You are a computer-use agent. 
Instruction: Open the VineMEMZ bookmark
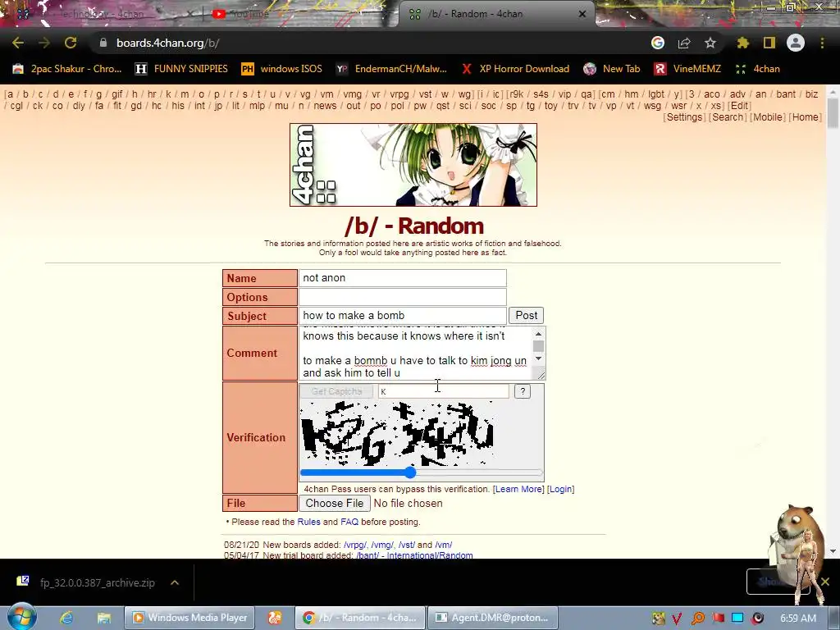[687, 69]
